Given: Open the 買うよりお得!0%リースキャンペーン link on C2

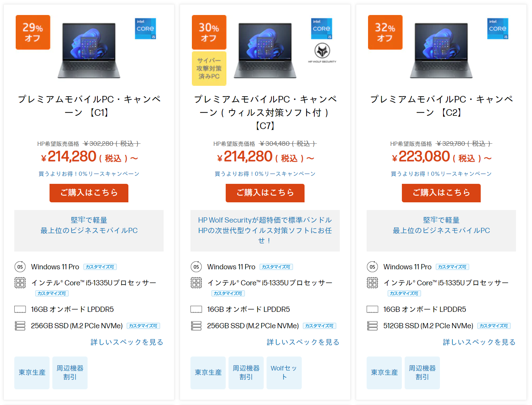Looking at the screenshot, I should 441,173.
